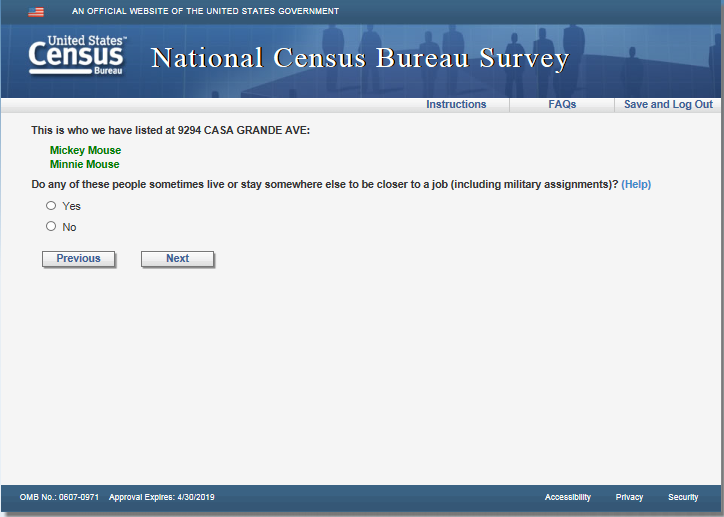Open the Accessibility footer link

click(x=567, y=497)
